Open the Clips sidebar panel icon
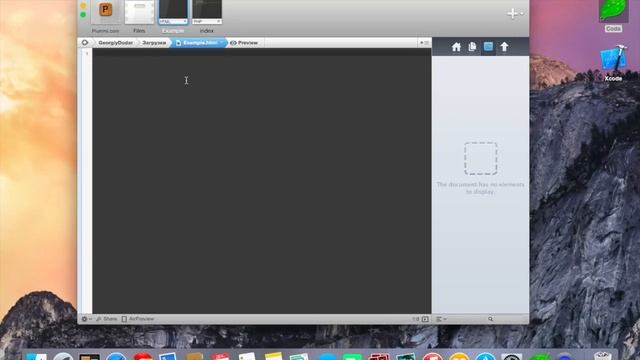 pos(472,47)
